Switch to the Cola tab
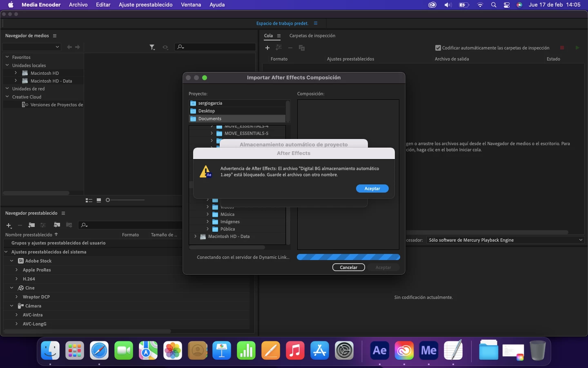The width and height of the screenshot is (588, 368). tap(268, 36)
